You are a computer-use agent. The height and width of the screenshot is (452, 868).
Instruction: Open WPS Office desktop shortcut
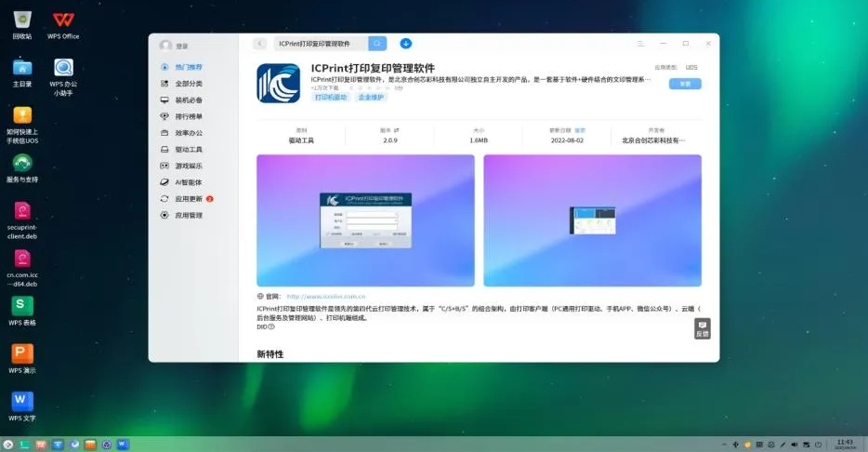63,25
